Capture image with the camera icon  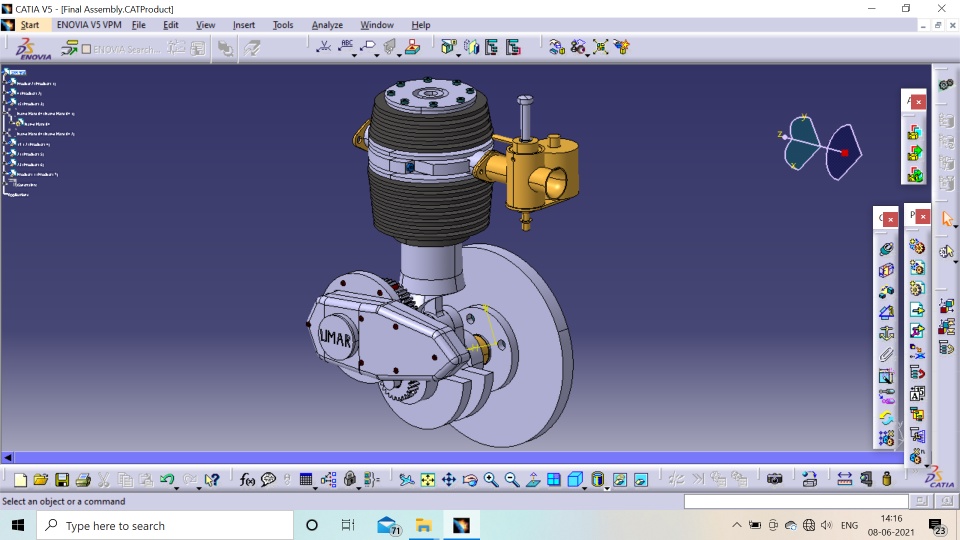click(774, 479)
